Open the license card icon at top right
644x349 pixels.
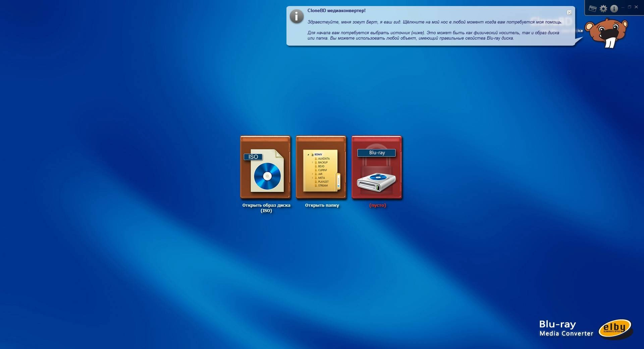click(593, 8)
